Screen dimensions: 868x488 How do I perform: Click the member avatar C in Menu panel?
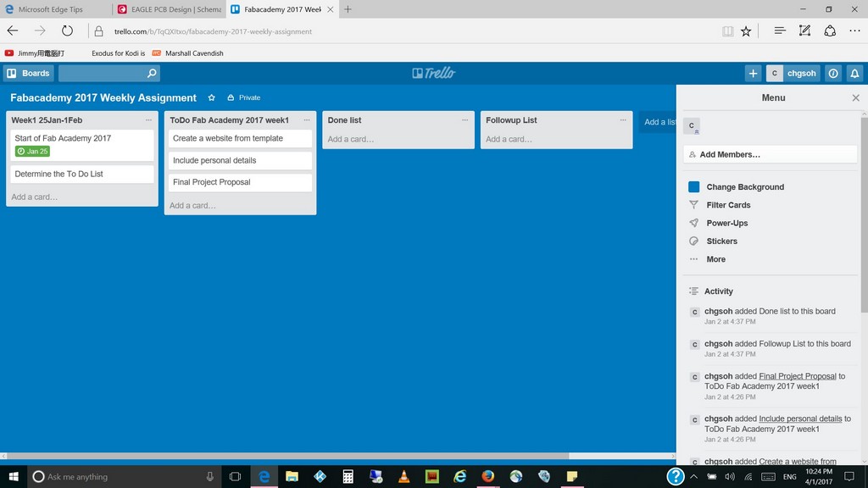click(692, 126)
